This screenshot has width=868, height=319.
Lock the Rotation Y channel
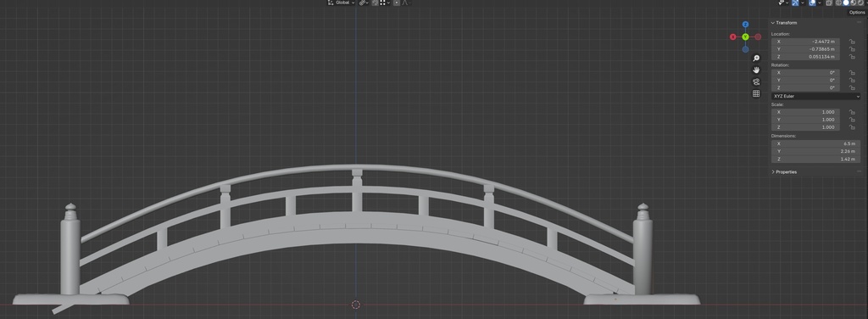852,81
